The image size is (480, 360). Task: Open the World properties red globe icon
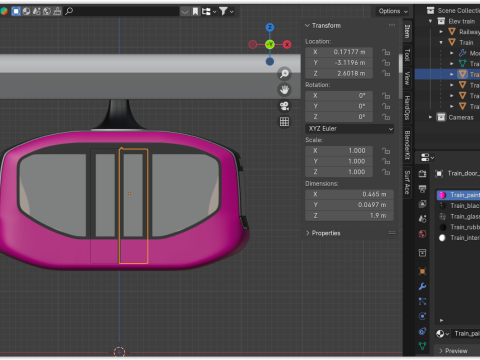[422, 234]
